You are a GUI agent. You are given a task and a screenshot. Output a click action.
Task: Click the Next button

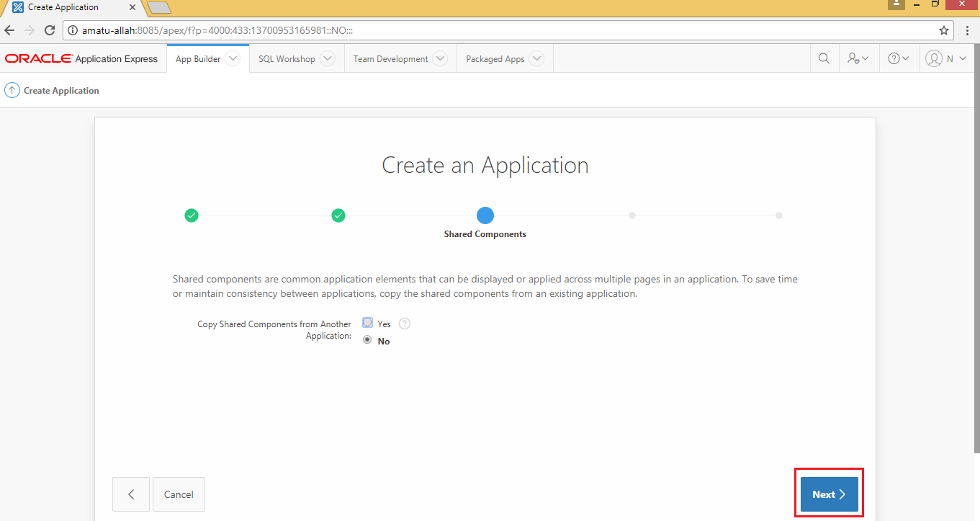pyautogui.click(x=828, y=494)
